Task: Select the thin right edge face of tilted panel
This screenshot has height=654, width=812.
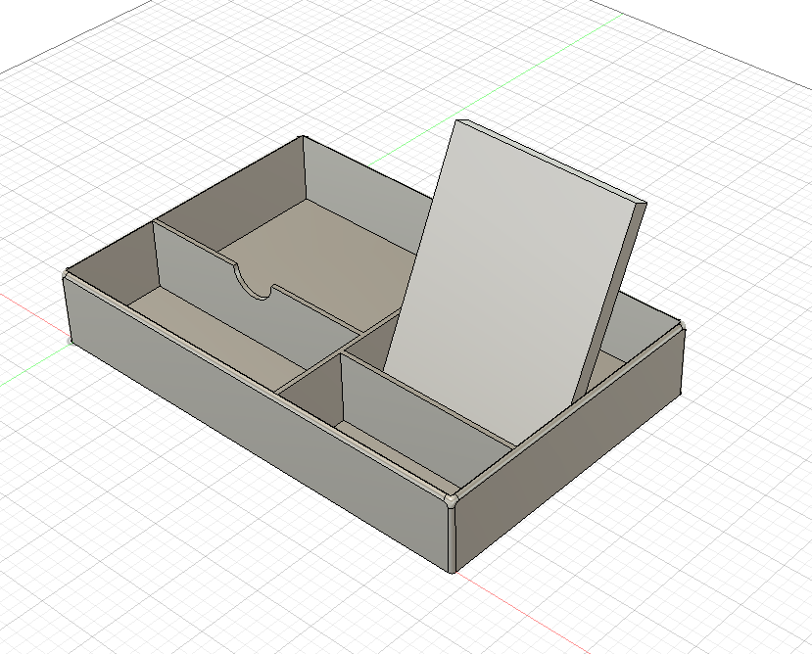Action: point(611,301)
